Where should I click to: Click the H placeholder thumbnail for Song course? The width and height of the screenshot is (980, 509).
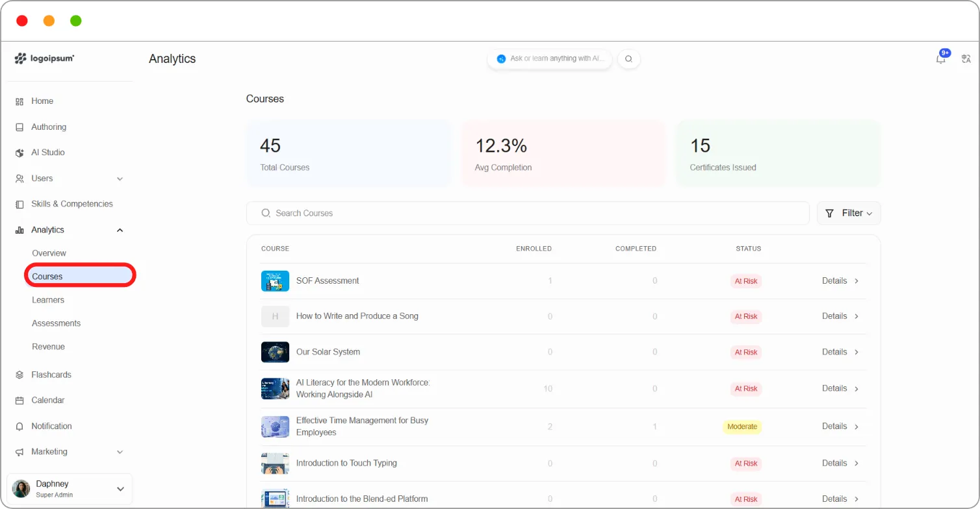[275, 316]
